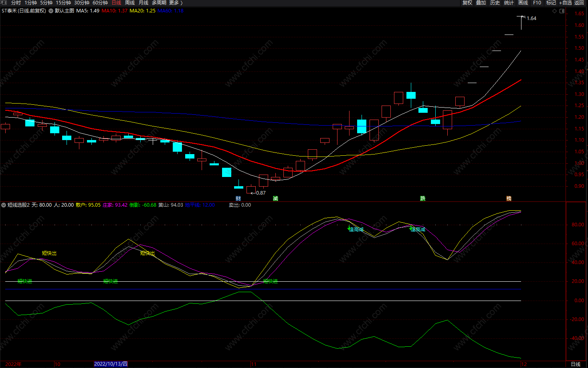Select the 60分钟 period tab

(100, 3)
